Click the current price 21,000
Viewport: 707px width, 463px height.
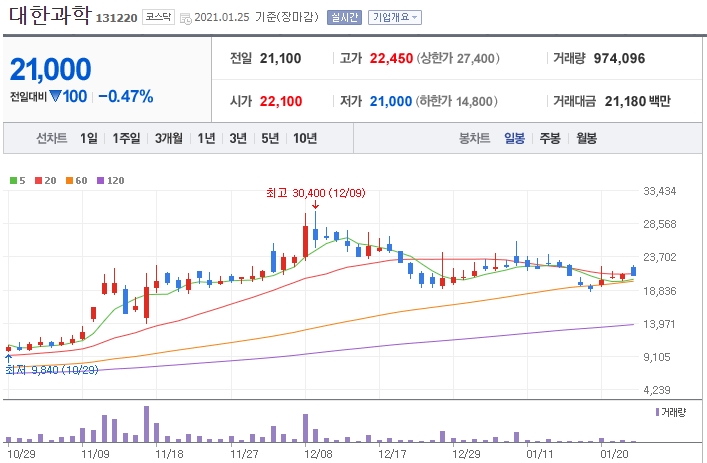click(50, 69)
